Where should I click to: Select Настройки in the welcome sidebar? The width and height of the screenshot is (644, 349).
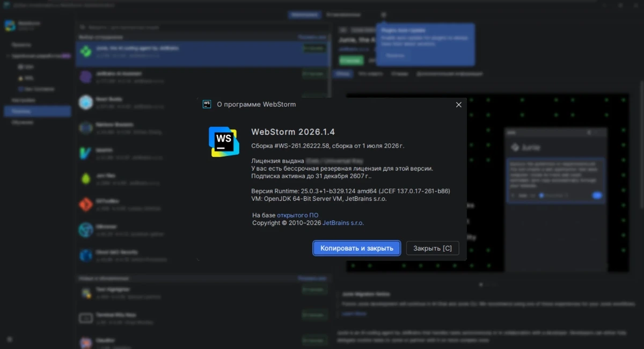pyautogui.click(x=24, y=100)
